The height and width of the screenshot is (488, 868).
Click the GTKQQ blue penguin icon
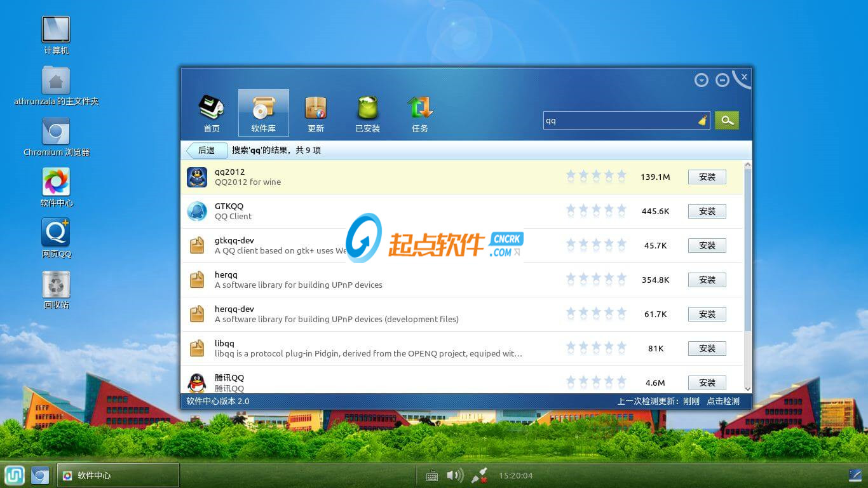[197, 211]
